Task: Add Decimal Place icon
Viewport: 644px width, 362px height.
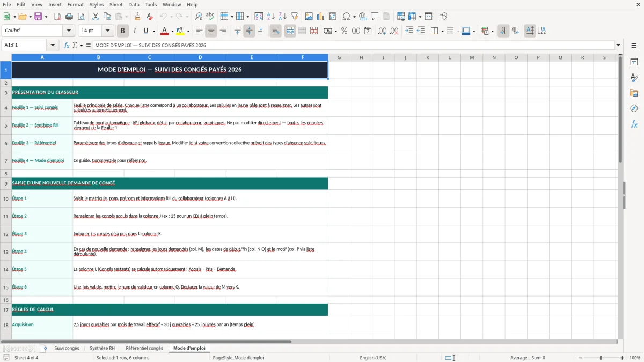Action: point(382,31)
